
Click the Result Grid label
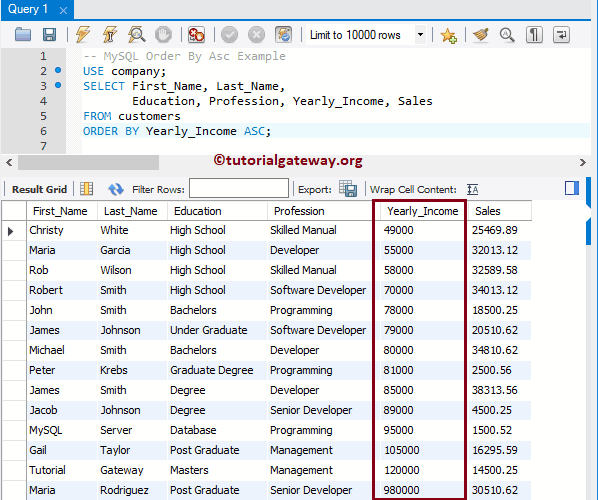(x=39, y=189)
